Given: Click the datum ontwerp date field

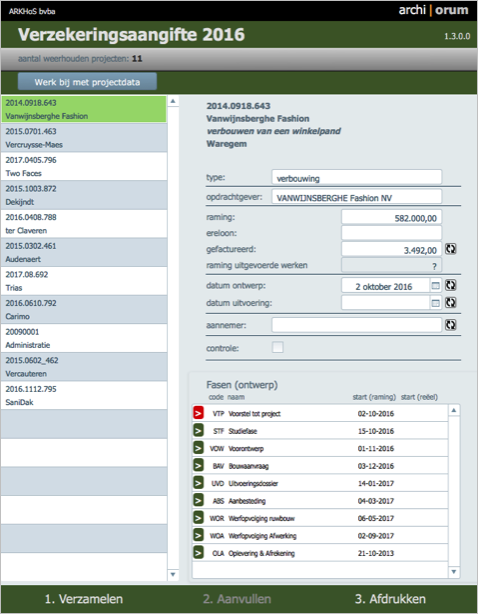Looking at the screenshot, I should pyautogui.click(x=386, y=286).
